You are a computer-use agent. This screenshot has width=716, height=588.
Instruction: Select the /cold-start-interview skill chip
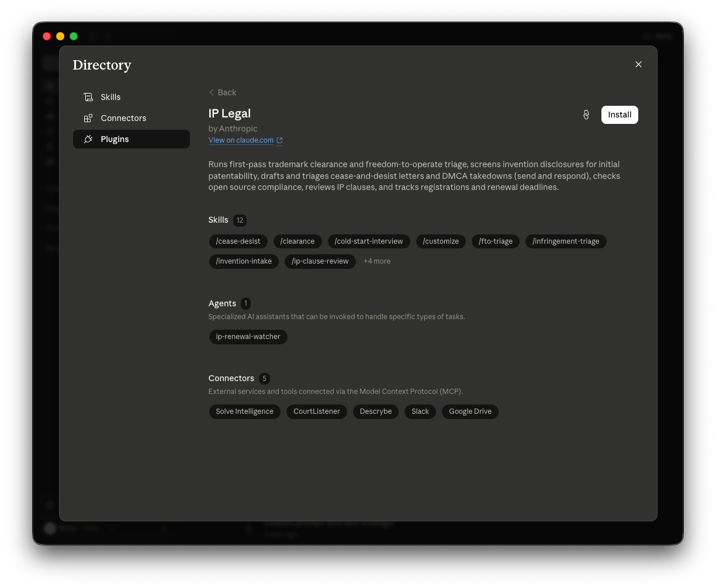point(369,241)
